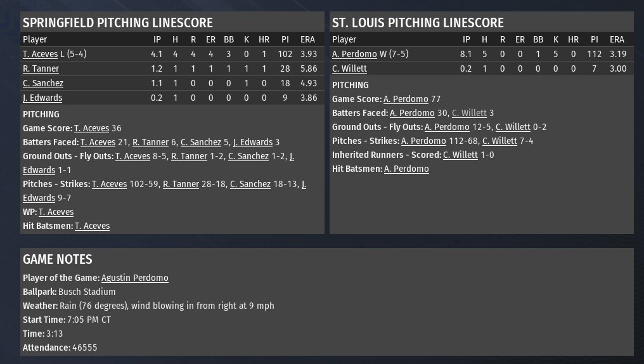The width and height of the screenshot is (644, 364).
Task: Open T. Aceves next to Springfield Game Score
Action: pos(91,128)
